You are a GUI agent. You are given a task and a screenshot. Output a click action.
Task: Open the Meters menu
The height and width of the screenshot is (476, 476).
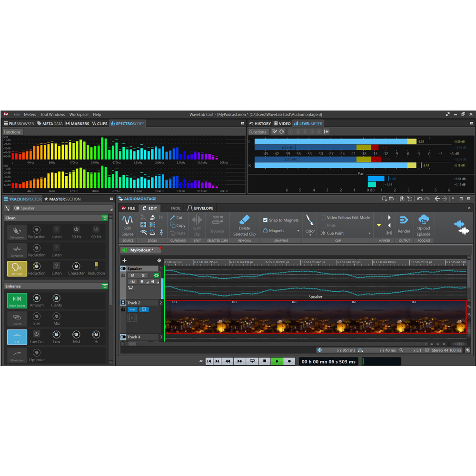(30, 114)
